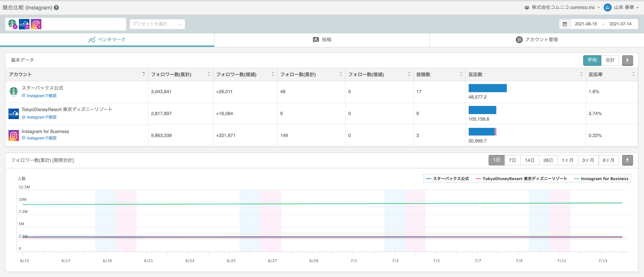This screenshot has height=277, width=644.
Task: Set chart interval to 14日
Action: (x=530, y=160)
